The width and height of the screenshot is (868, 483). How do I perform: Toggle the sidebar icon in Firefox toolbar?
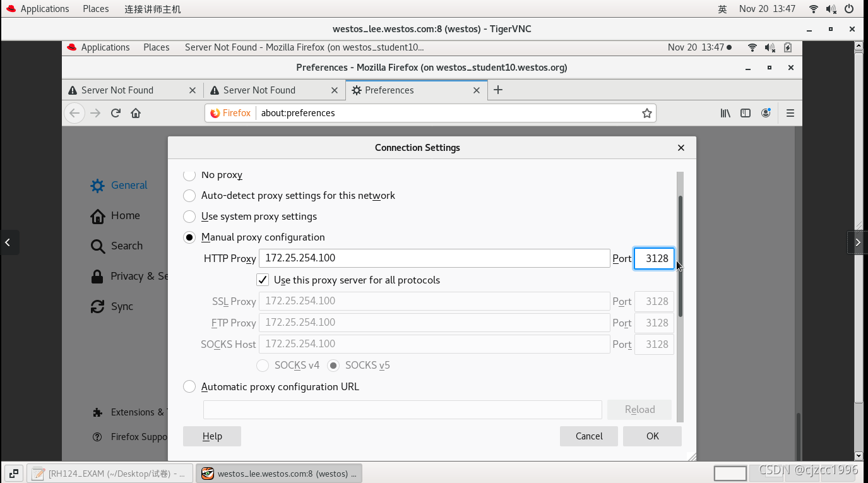coord(746,113)
